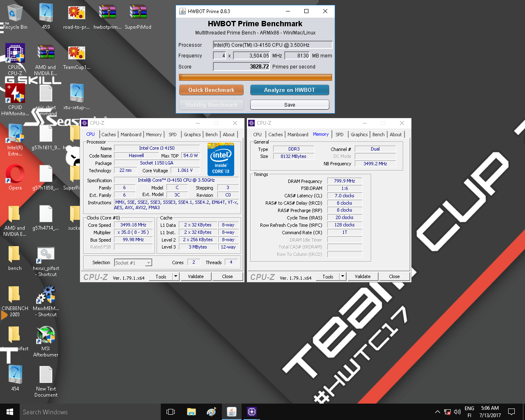Open hexus_pifast shortcut icon
Screen dimensions: 525x420
[46, 261]
